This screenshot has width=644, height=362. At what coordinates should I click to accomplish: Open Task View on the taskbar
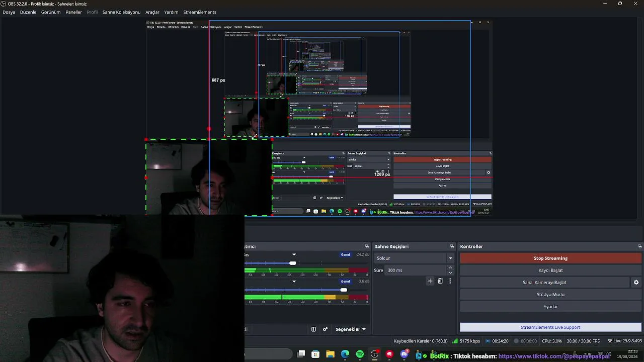click(x=301, y=354)
